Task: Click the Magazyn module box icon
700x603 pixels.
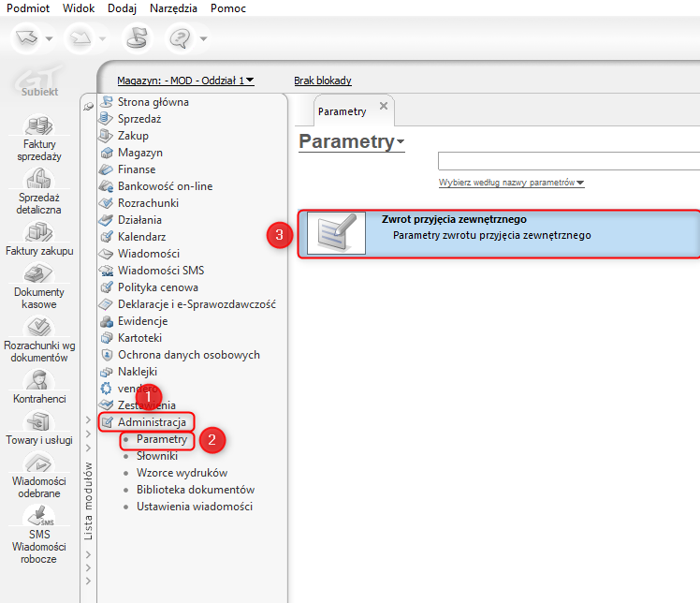Action: point(107,153)
